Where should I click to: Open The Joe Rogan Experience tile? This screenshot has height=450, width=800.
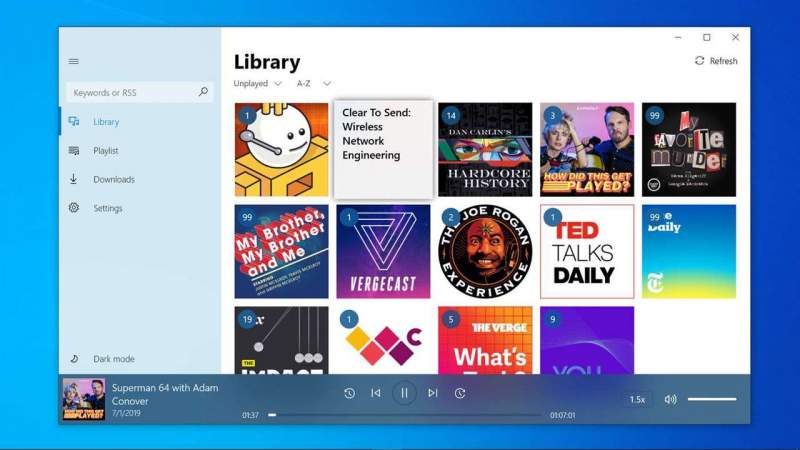click(485, 252)
